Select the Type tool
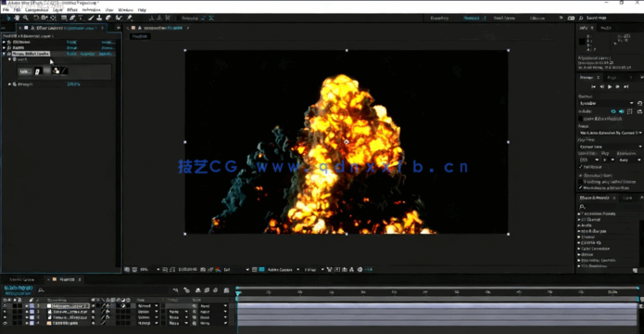This screenshot has width=644, height=334. point(81,18)
